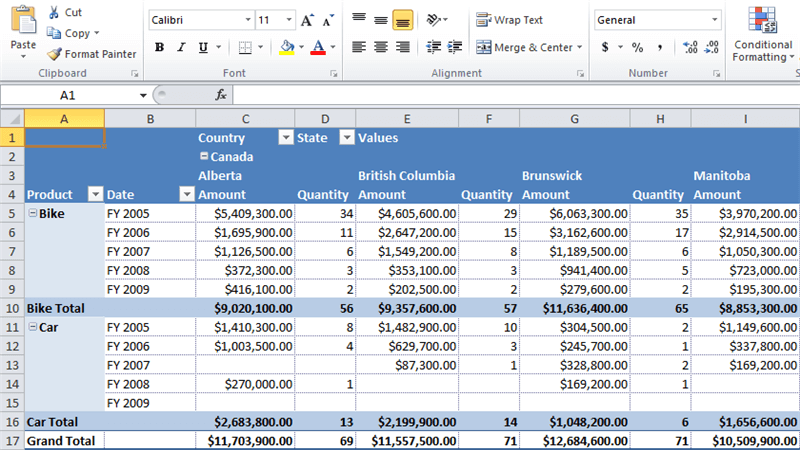This screenshot has width=800, height=450.
Task: Toggle Wrap Text for the cell
Action: point(509,20)
